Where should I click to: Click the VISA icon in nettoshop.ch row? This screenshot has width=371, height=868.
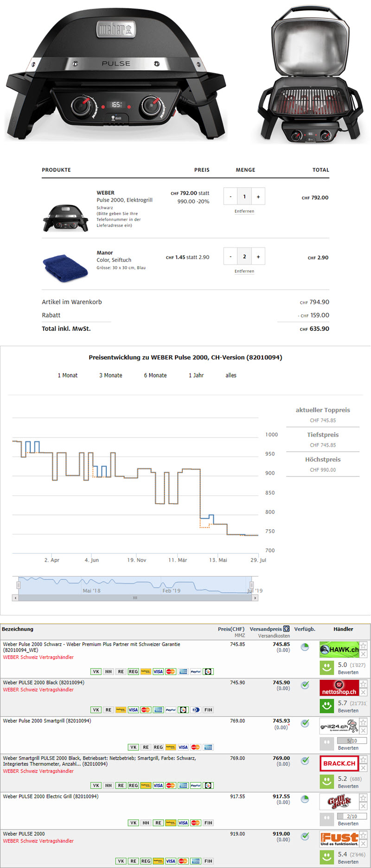coord(133,710)
